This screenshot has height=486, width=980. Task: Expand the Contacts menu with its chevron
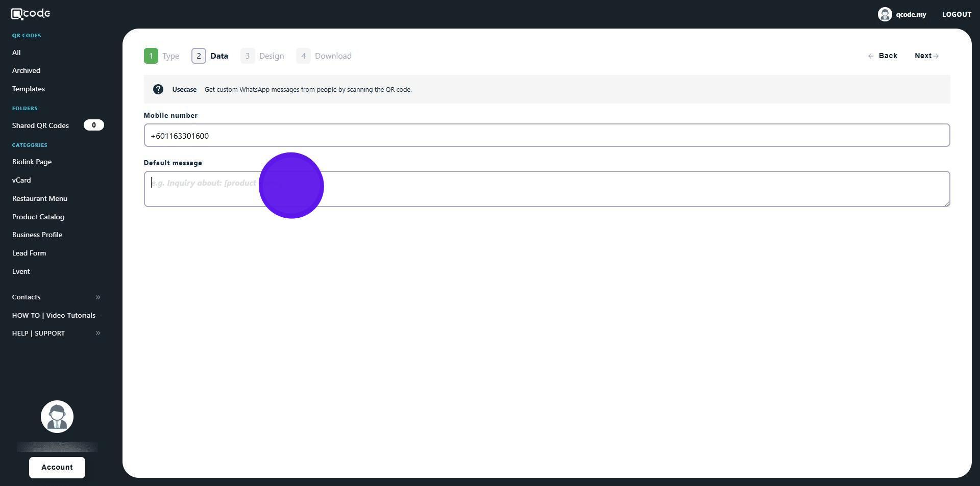[98, 297]
